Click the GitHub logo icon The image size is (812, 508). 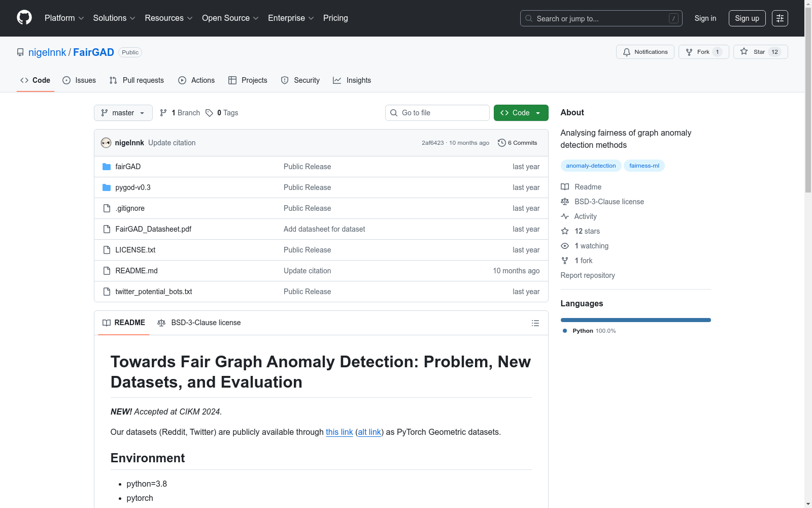[x=24, y=18]
